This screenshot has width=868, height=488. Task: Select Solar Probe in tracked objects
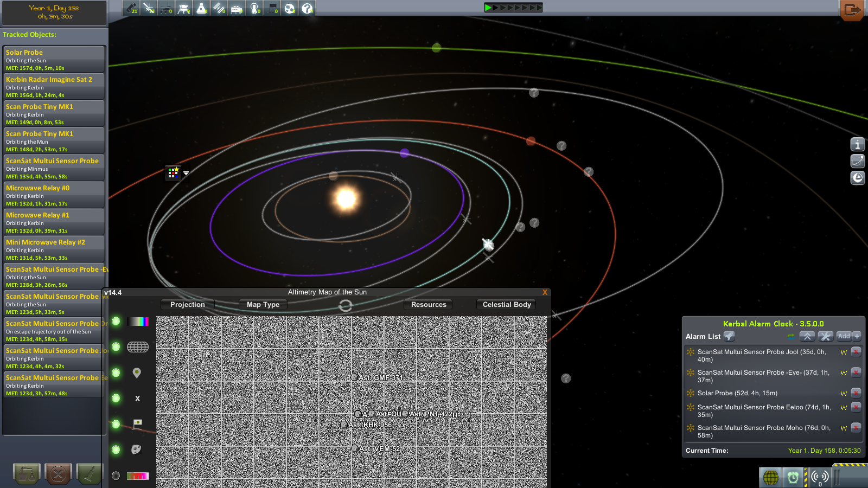[x=53, y=59]
